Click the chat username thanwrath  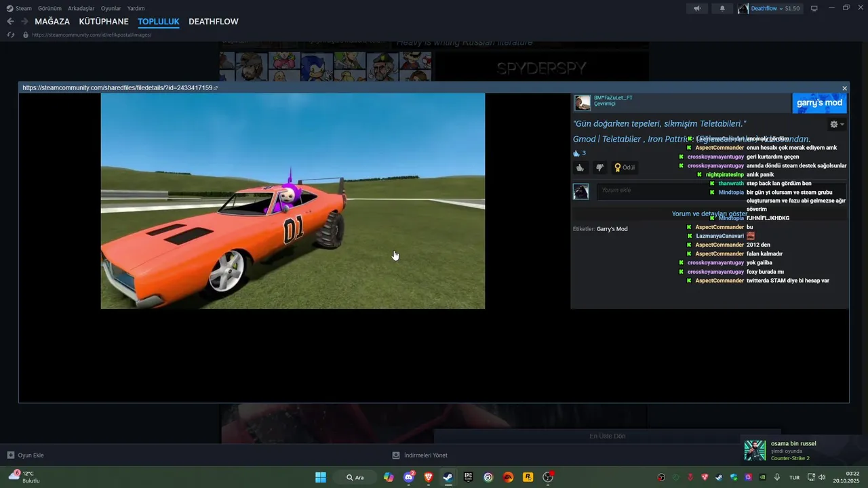[x=731, y=184]
